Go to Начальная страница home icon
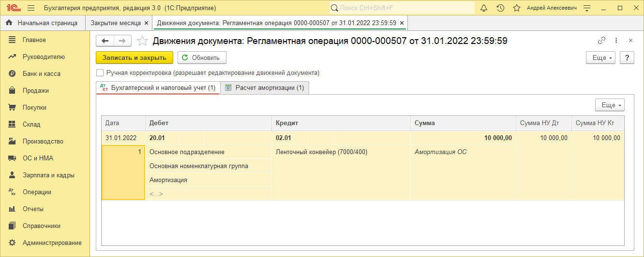 [9, 23]
